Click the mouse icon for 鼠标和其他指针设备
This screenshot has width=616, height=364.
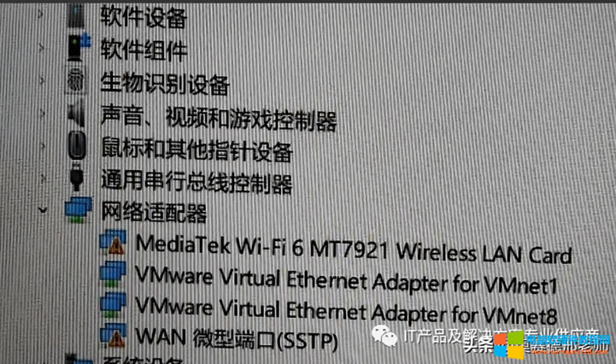tap(77, 145)
